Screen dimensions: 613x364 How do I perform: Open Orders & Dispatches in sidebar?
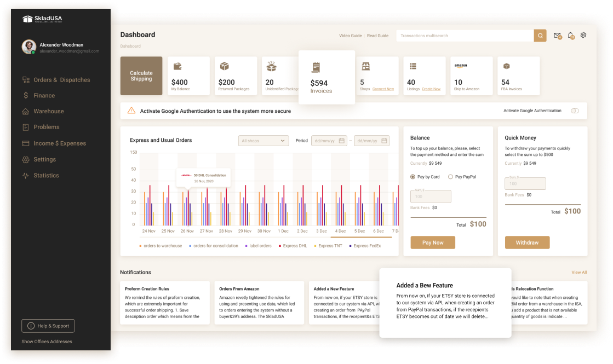point(61,80)
